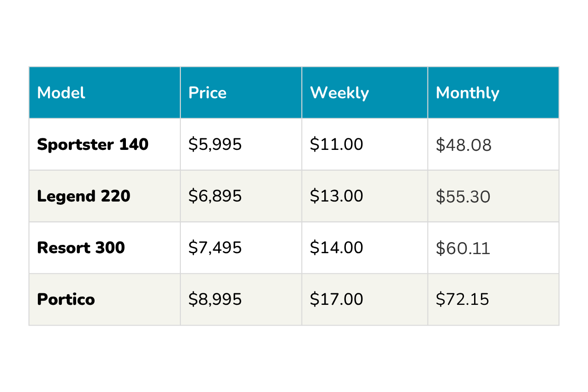Click the $48.08 monthly amount
The width and height of the screenshot is (588, 392).
463,145
